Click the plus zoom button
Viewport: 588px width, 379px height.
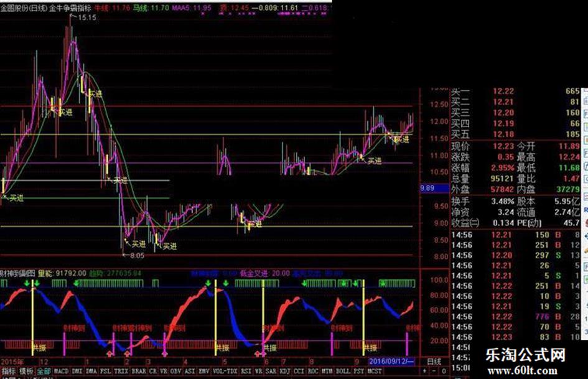(x=424, y=371)
